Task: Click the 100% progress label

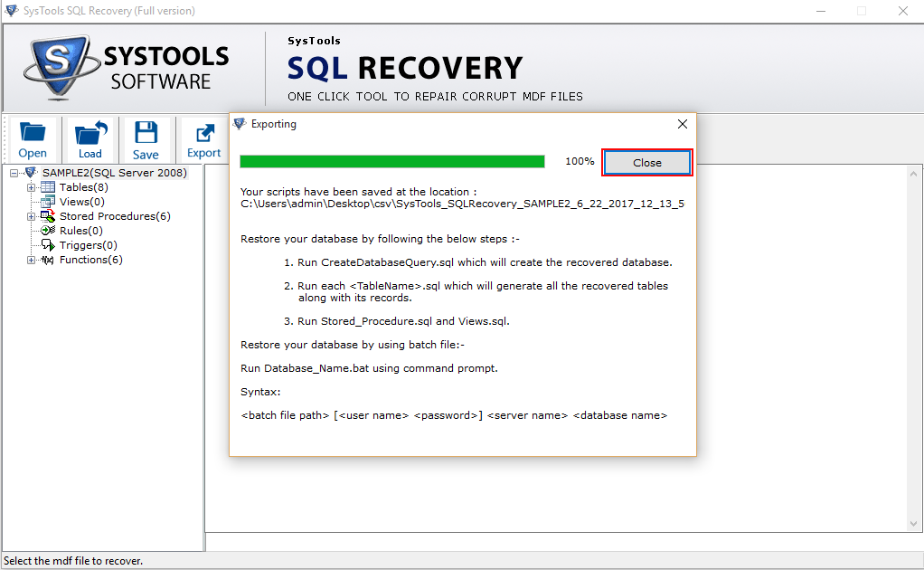Action: point(580,162)
